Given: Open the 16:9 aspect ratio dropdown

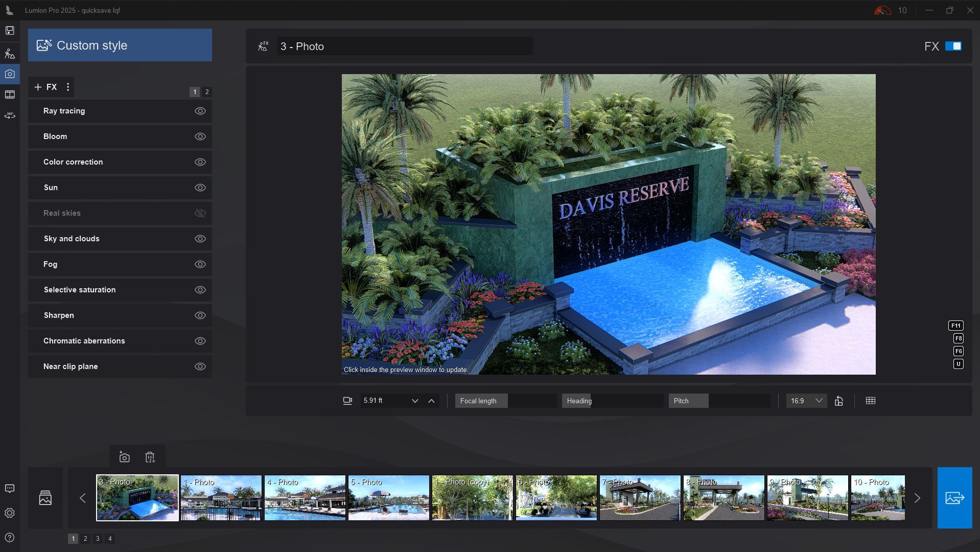Looking at the screenshot, I should point(806,401).
